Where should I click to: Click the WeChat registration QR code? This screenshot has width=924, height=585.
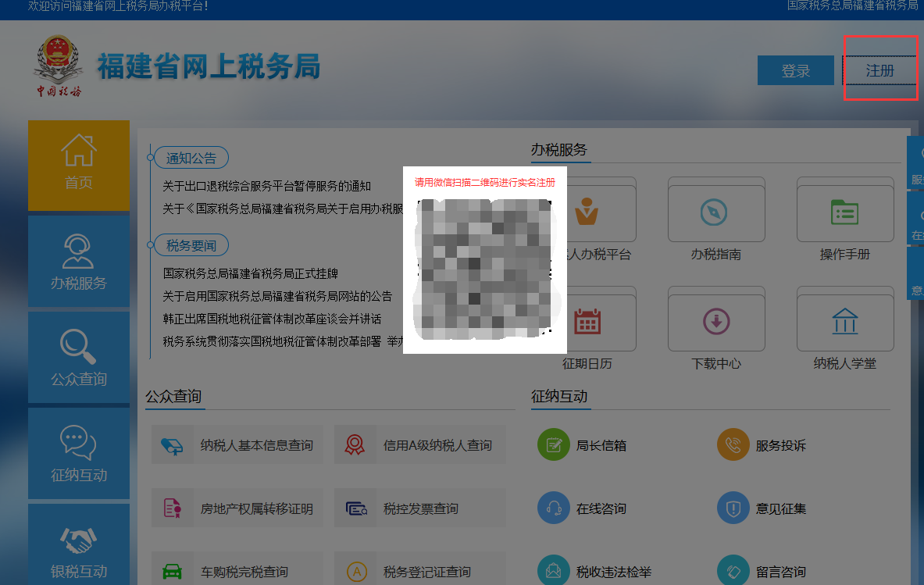click(x=484, y=269)
